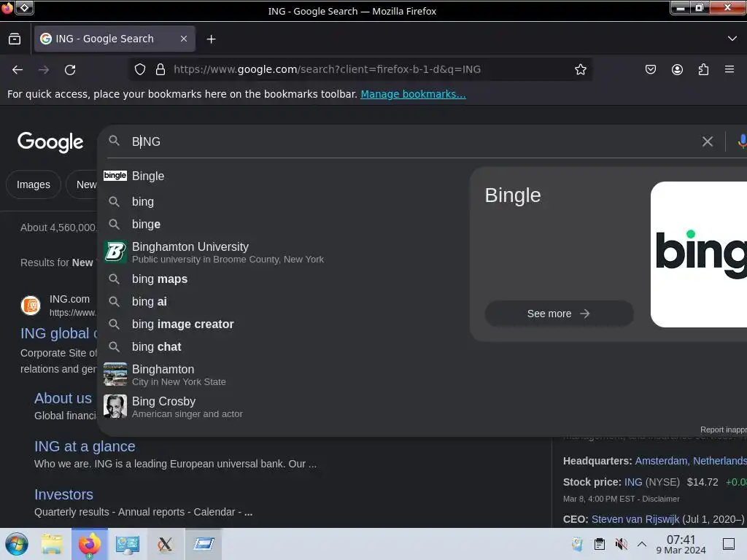Clear the search box with the X icon
The width and height of the screenshot is (747, 560).
(x=708, y=141)
